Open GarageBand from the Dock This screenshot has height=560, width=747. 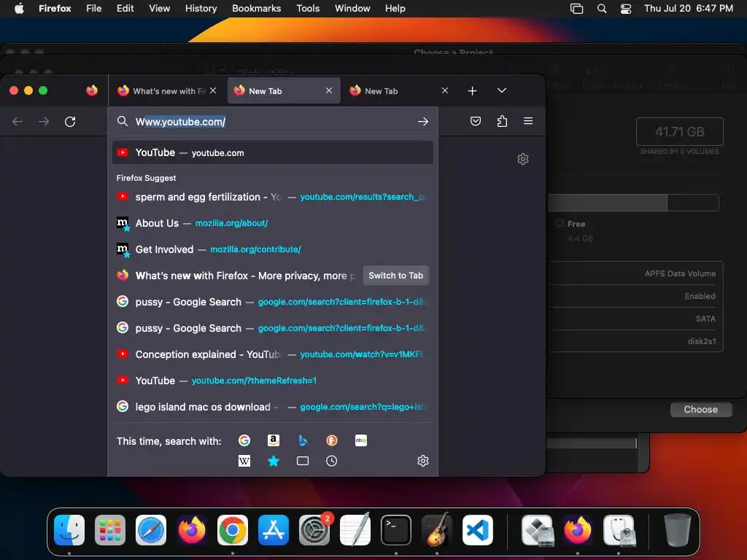point(437,530)
